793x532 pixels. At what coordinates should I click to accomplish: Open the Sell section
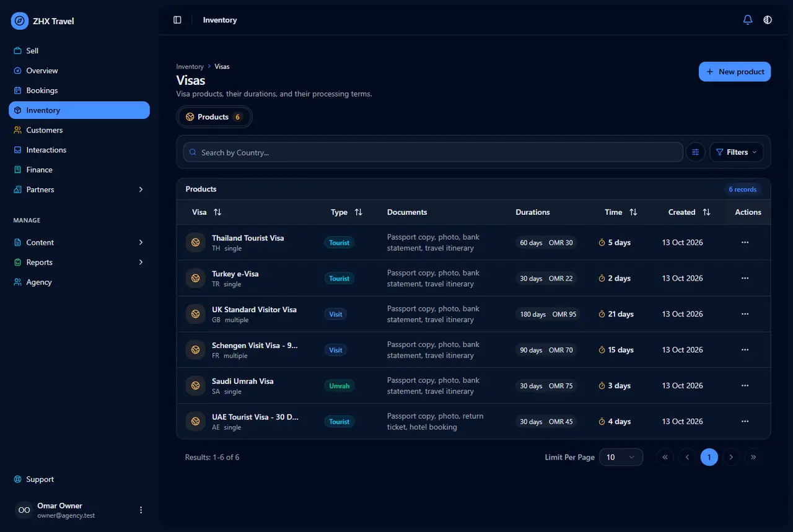click(79, 51)
